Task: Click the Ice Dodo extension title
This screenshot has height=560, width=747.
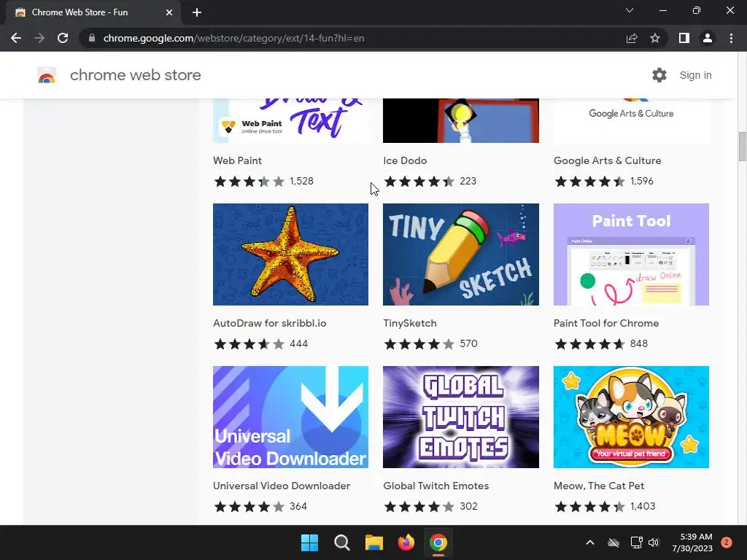Action: coord(405,160)
